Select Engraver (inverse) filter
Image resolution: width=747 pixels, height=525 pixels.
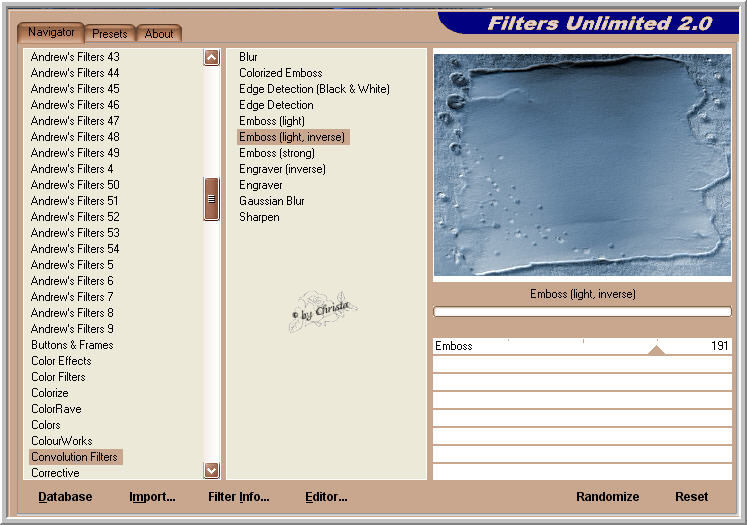coord(283,169)
